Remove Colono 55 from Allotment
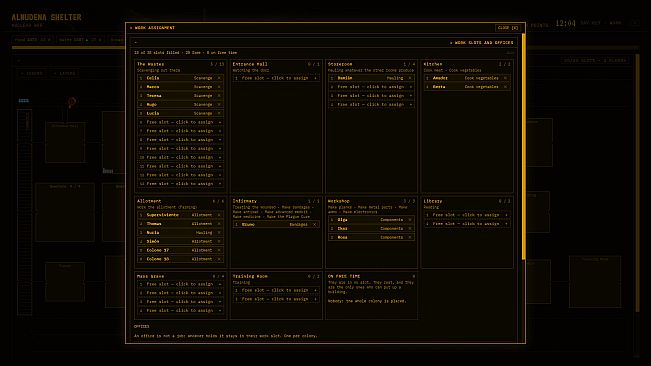Viewport: 651px width, 366px height. point(219,259)
